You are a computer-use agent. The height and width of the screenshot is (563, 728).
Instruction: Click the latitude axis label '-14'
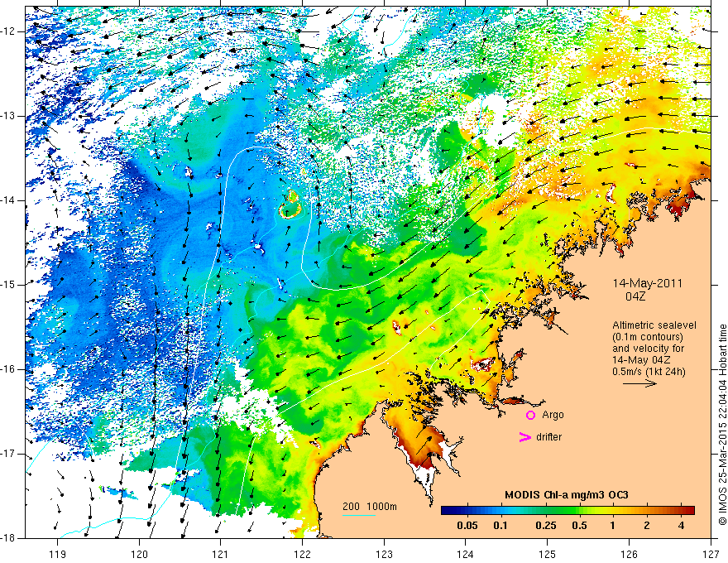point(9,200)
